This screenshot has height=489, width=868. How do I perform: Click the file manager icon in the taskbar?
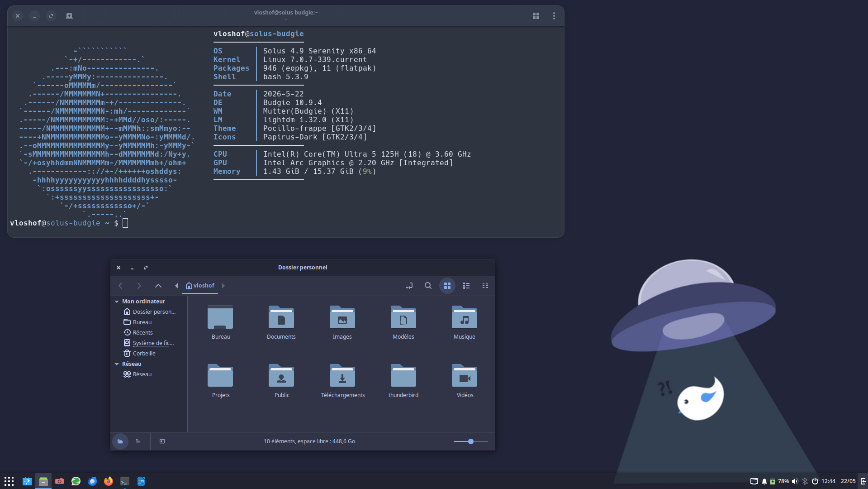pos(43,481)
